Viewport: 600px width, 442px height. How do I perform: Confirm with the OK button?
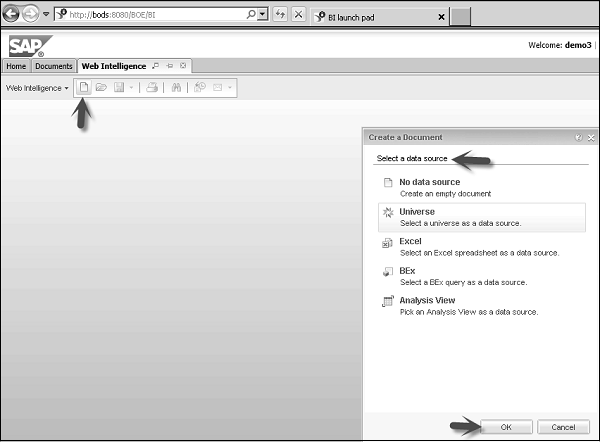pyautogui.click(x=506, y=427)
